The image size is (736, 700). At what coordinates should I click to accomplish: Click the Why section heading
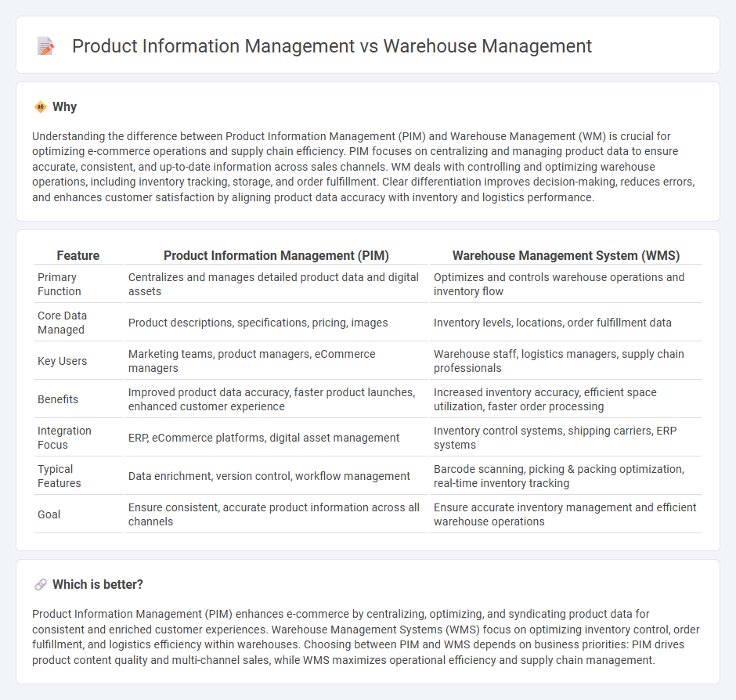click(x=65, y=107)
